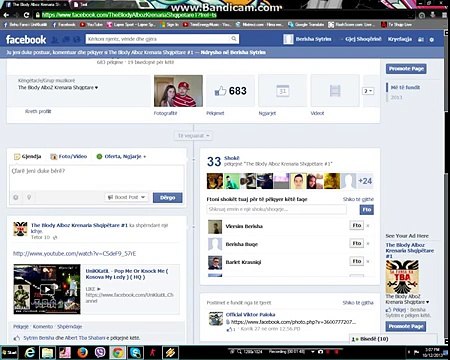Image resolution: width=450 pixels, height=360 pixels.
Task: Open Firefox from taskbar
Action: [x=82, y=352]
